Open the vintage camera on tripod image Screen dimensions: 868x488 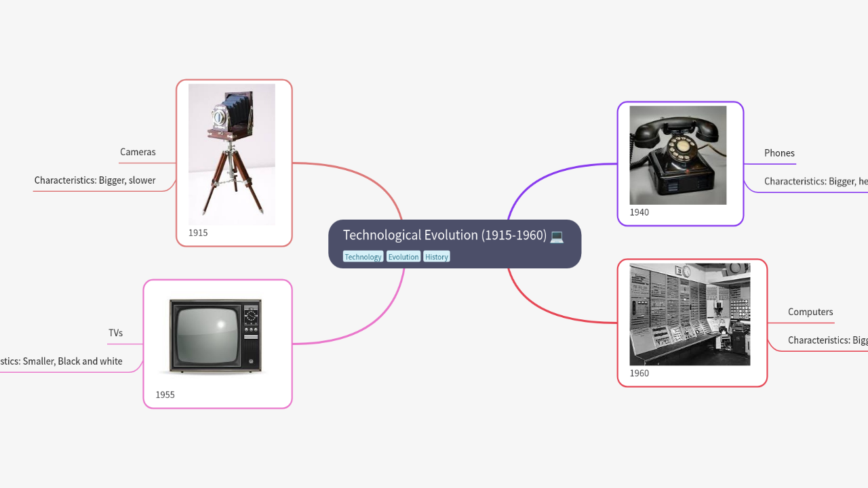tap(232, 154)
